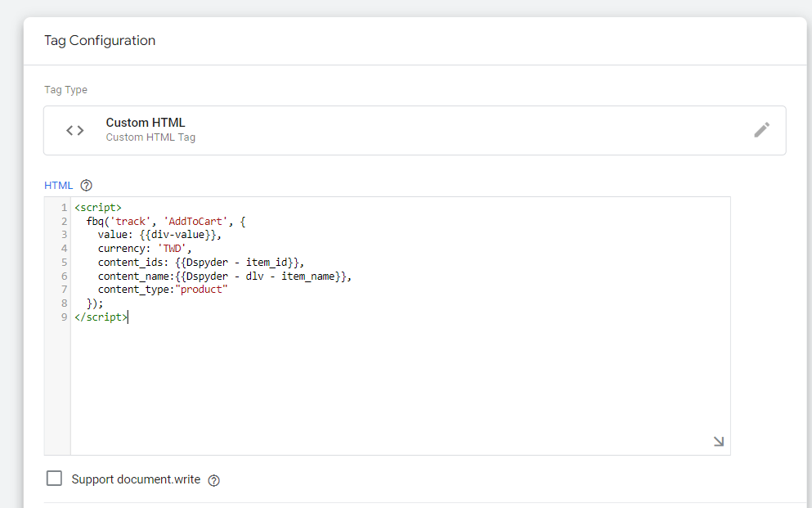This screenshot has width=812, height=508.
Task: Click the value: {{div-value}} line
Action: coord(159,235)
